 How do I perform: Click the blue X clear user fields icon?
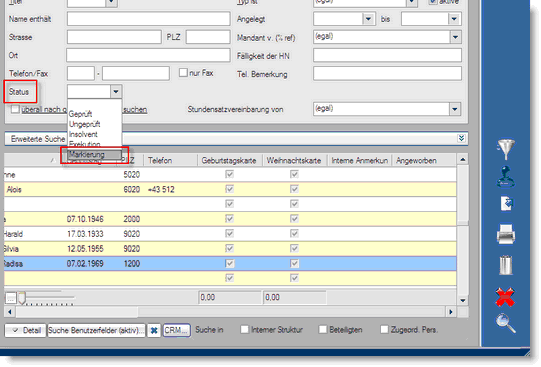pyautogui.click(x=154, y=330)
